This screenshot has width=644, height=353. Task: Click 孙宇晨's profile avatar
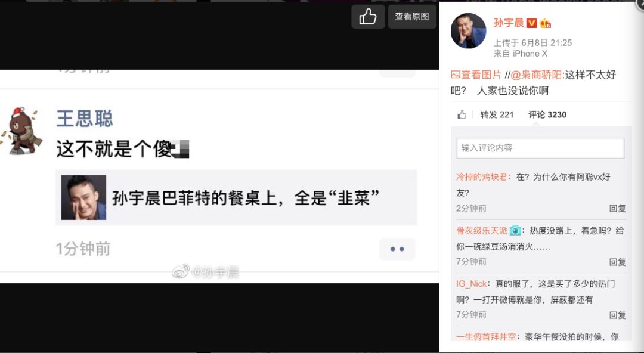[x=468, y=31]
